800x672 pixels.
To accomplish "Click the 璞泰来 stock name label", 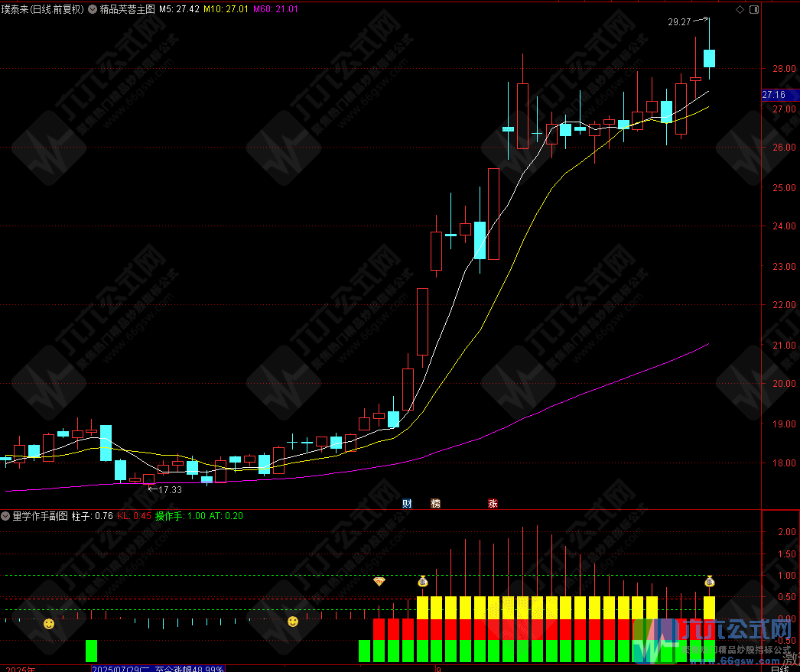I will pyautogui.click(x=15, y=9).
